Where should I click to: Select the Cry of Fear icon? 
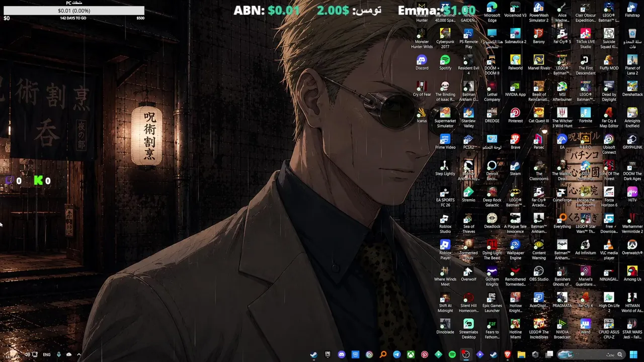tap(422, 89)
